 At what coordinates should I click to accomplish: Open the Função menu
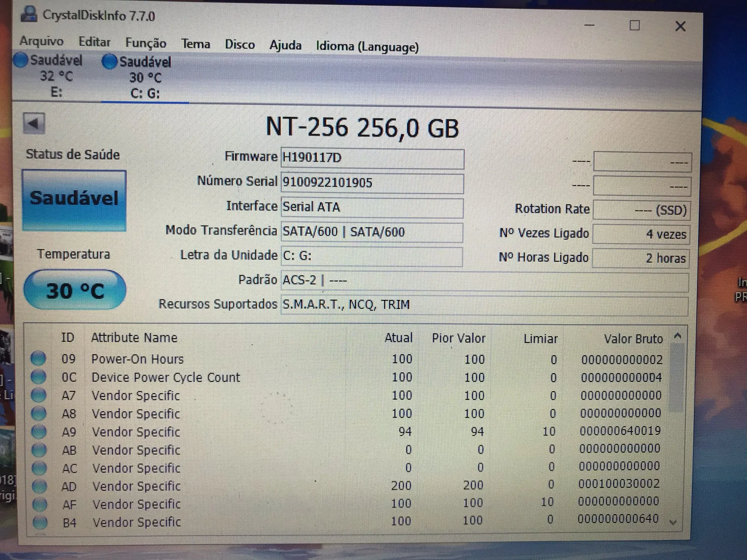(146, 43)
